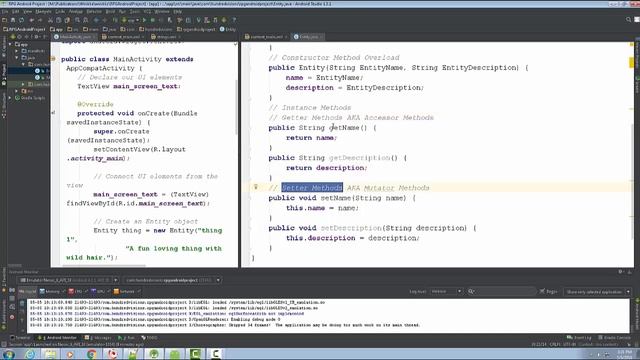Open the Android Monitor tool window button
The width and height of the screenshot is (640, 360).
click(58, 338)
